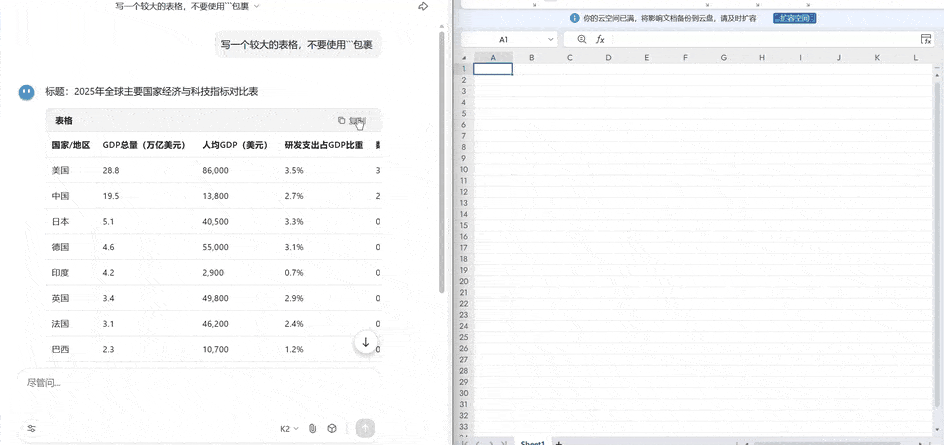This screenshot has height=445, width=944.
Task: Click the 国家/地区 column header
Action: pos(71,145)
